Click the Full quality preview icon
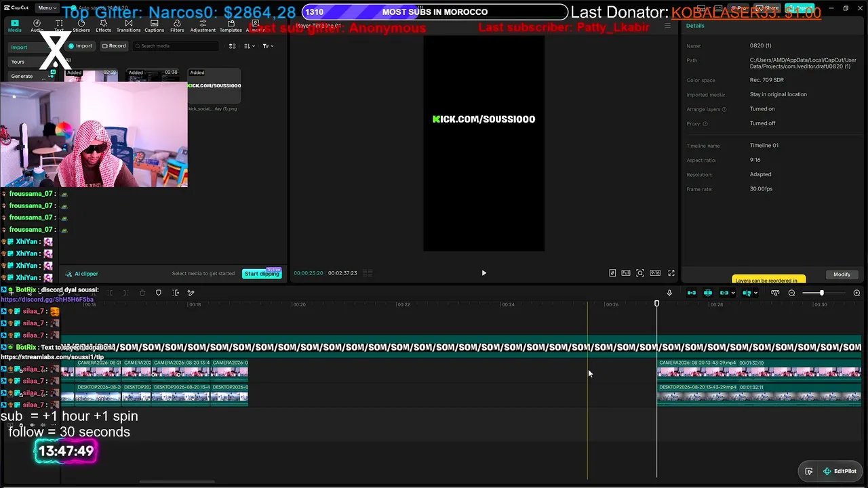Image resolution: width=868 pixels, height=488 pixels. [x=626, y=273]
